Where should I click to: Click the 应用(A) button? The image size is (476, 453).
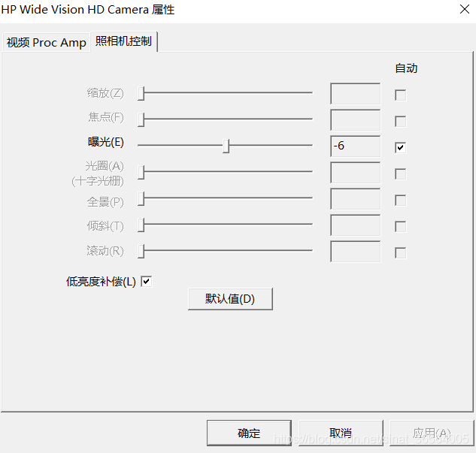click(432, 433)
